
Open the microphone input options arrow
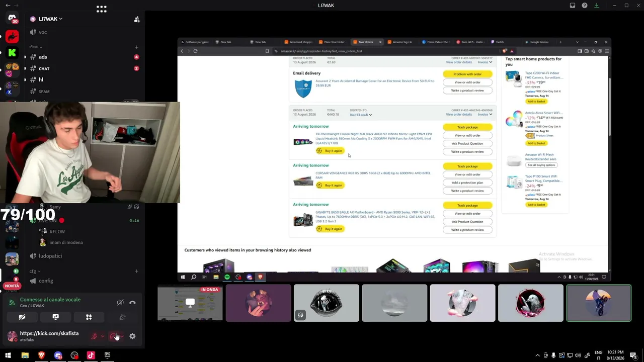(x=102, y=336)
